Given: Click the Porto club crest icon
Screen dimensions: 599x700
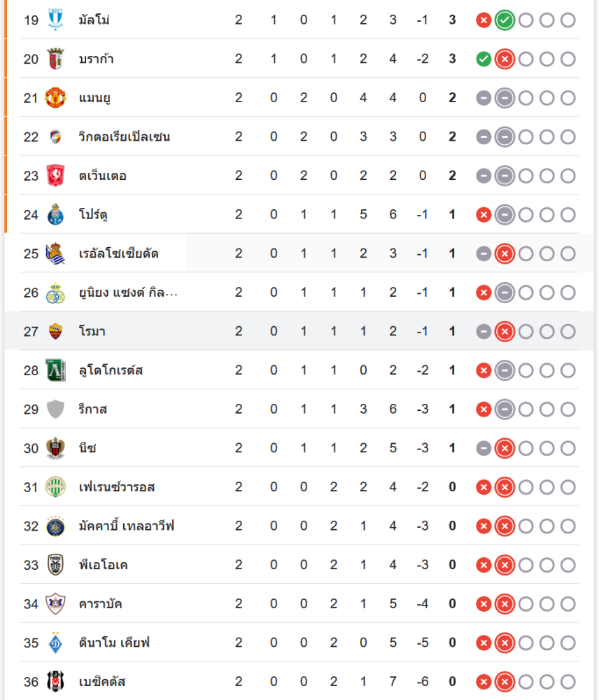Looking at the screenshot, I should (x=55, y=214).
